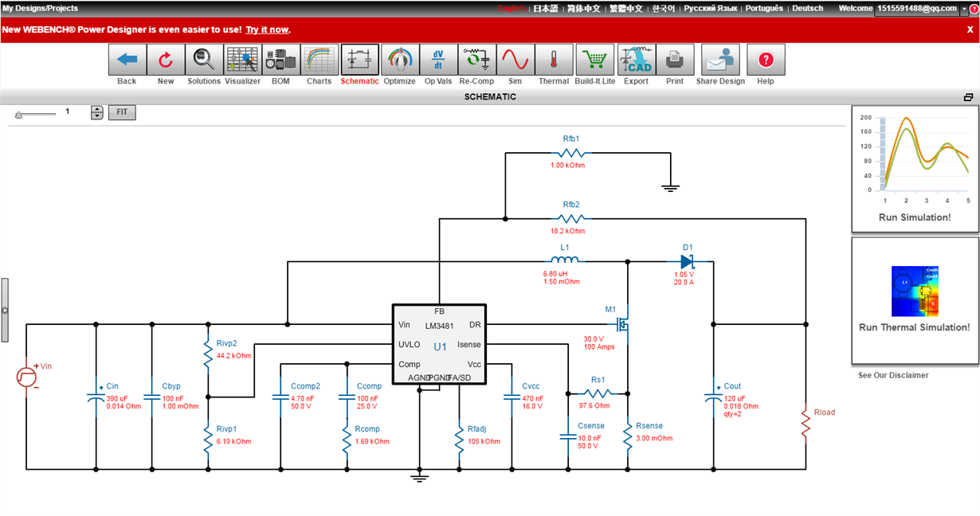Select the Vin voltage source symbol
Viewport: 980px width, 516px height.
tap(26, 377)
